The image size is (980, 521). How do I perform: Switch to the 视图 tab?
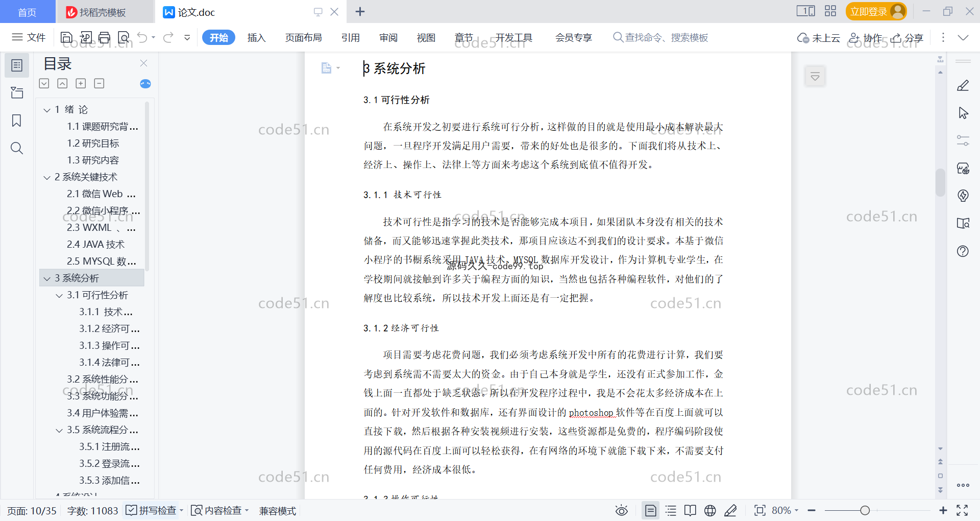tap(426, 38)
